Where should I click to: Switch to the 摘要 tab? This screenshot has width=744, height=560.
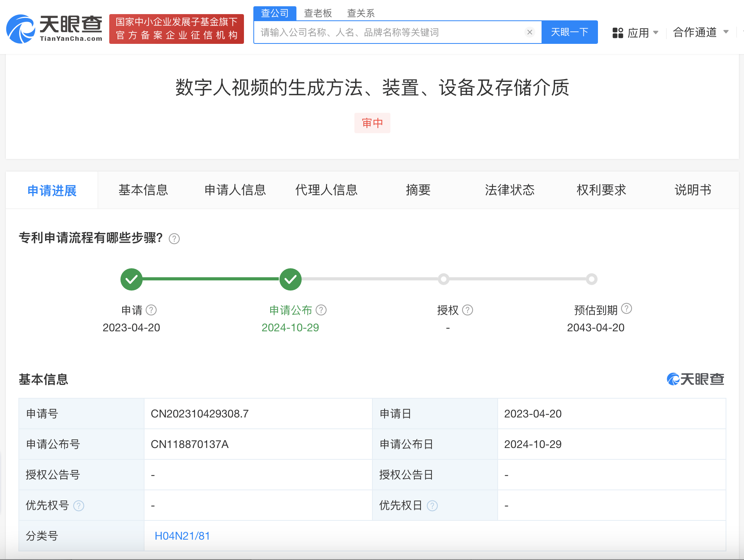click(418, 190)
